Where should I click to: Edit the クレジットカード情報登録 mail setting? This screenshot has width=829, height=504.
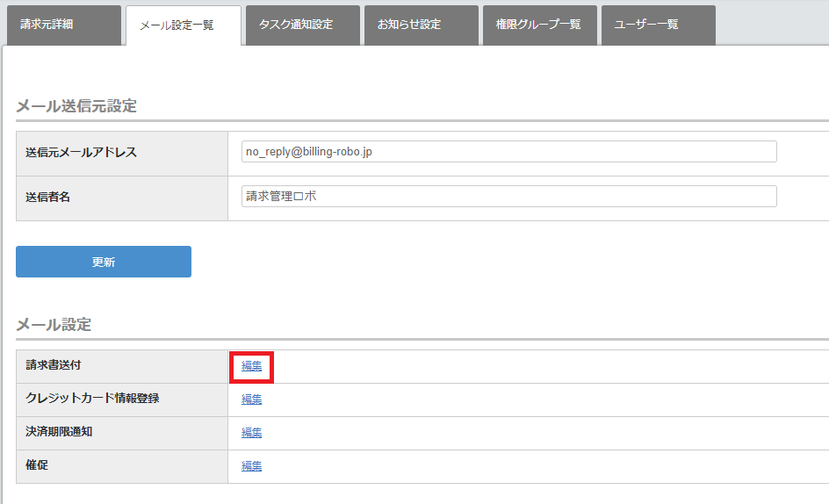252,400
